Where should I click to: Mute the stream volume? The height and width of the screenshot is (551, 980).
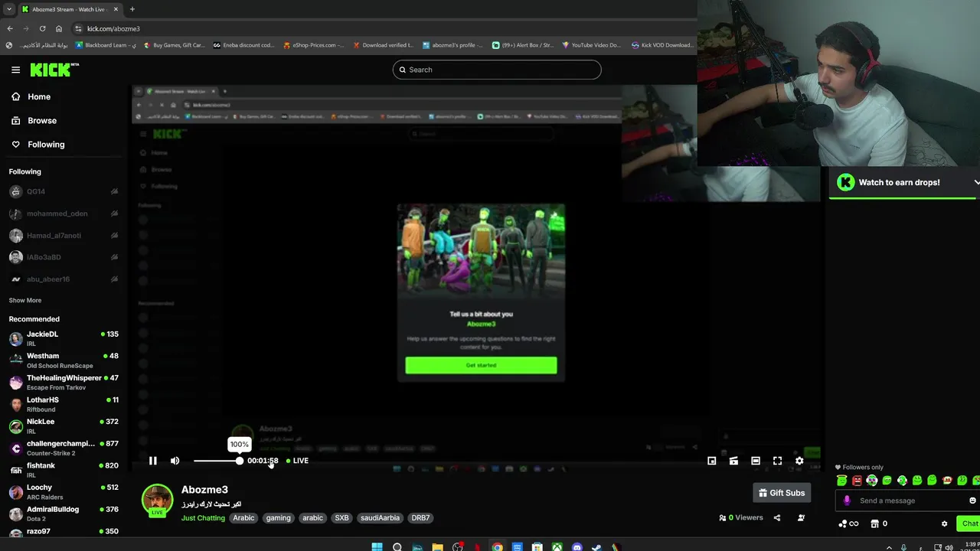pyautogui.click(x=175, y=461)
